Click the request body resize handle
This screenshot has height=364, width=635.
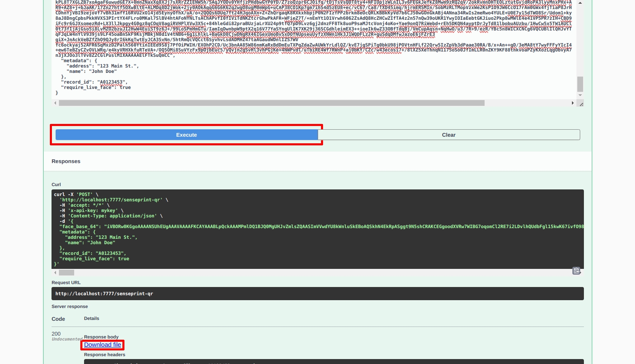[581, 104]
